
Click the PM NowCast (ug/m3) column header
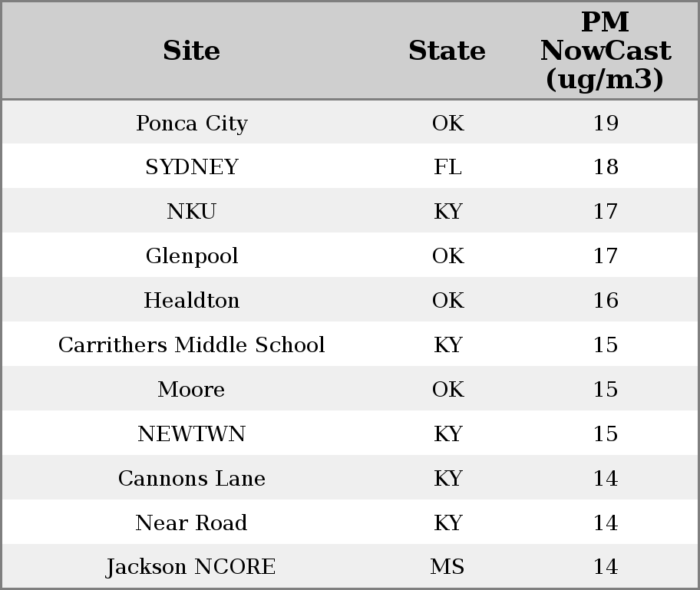(605, 51)
